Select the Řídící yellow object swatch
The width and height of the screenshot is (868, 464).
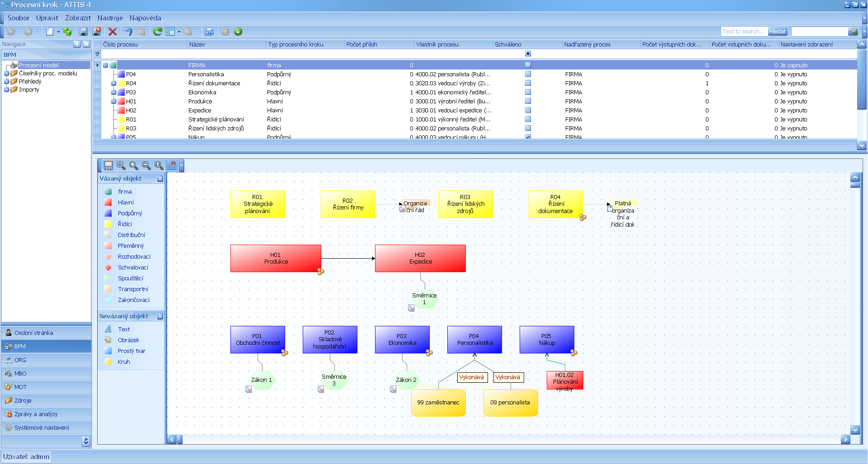(x=108, y=224)
